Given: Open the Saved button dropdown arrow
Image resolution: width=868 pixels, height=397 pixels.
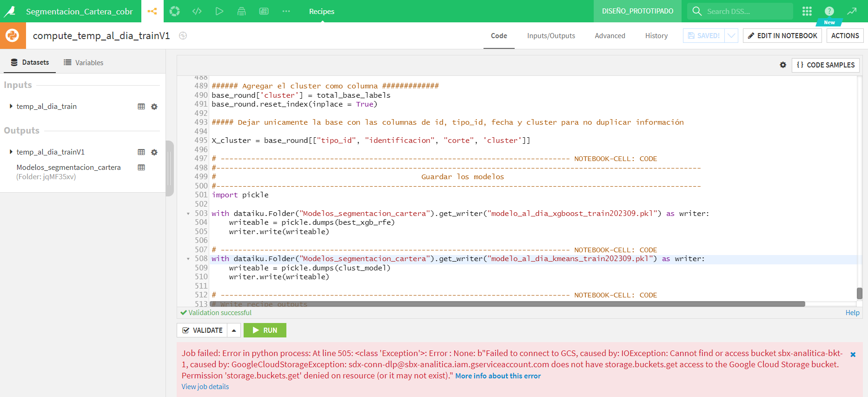Looking at the screenshot, I should [731, 36].
